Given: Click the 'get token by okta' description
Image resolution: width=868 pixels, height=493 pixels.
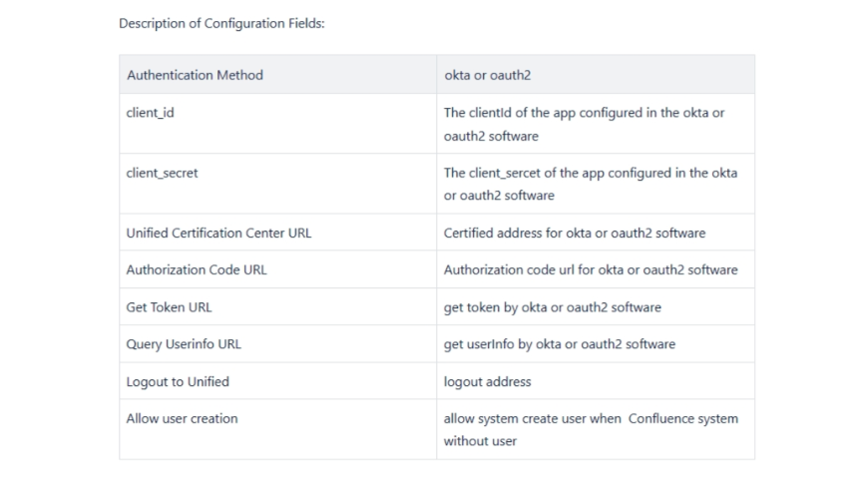Looking at the screenshot, I should 552,306.
